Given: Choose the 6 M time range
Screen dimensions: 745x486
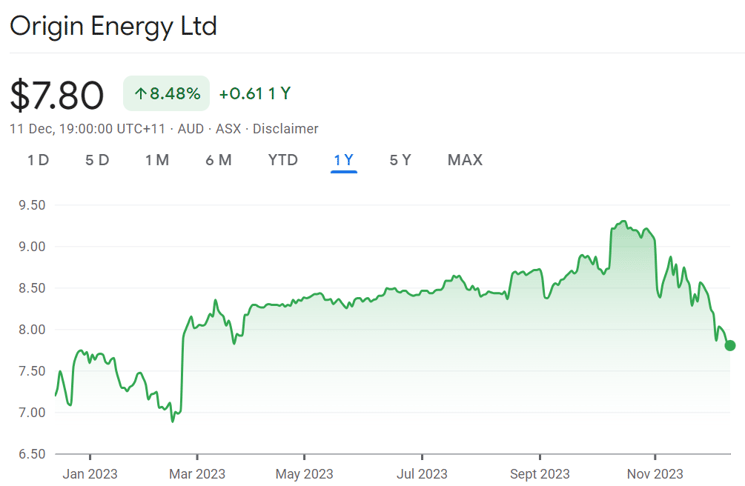Looking at the screenshot, I should (x=219, y=160).
